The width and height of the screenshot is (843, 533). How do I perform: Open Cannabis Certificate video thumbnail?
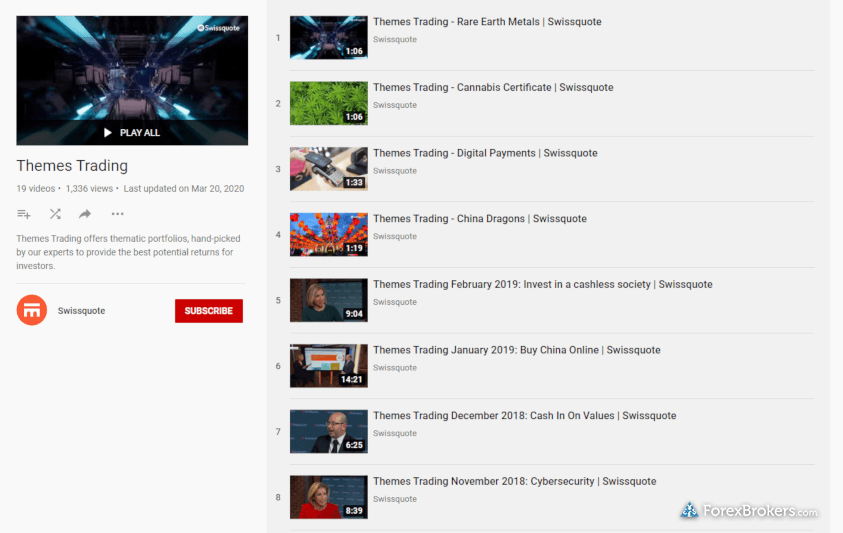[x=329, y=103]
